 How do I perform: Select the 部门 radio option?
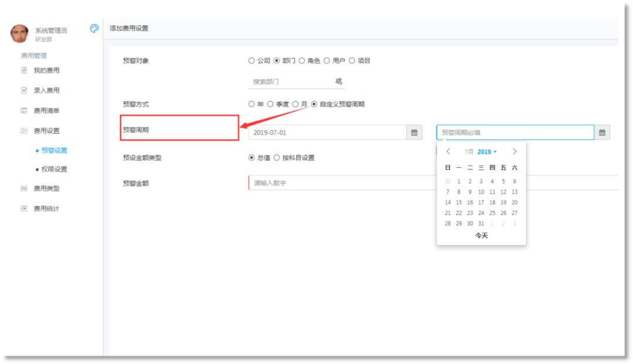277,60
